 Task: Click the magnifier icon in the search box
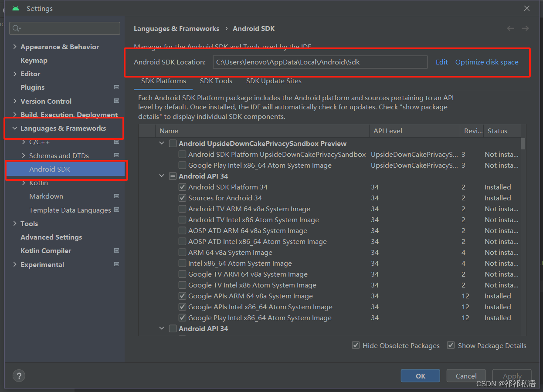(x=17, y=28)
